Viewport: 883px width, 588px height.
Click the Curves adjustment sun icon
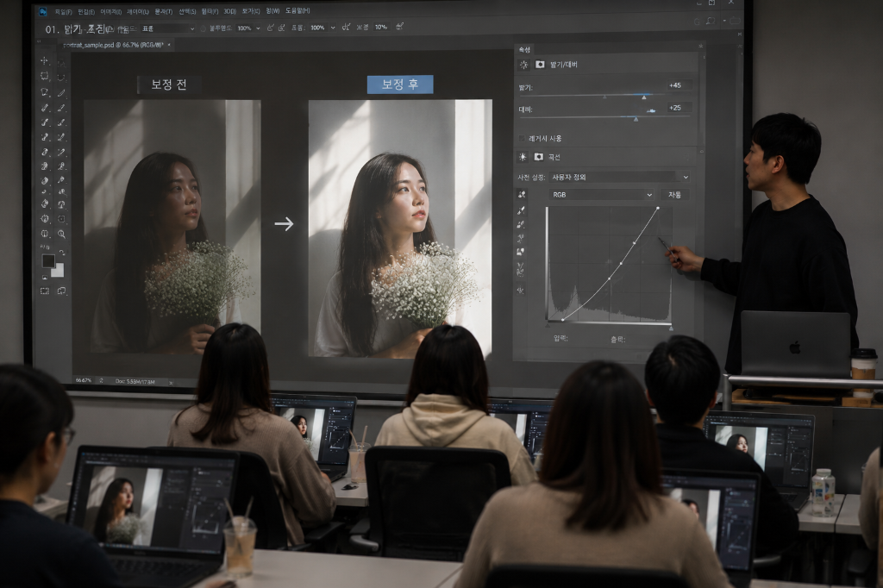[x=523, y=157]
